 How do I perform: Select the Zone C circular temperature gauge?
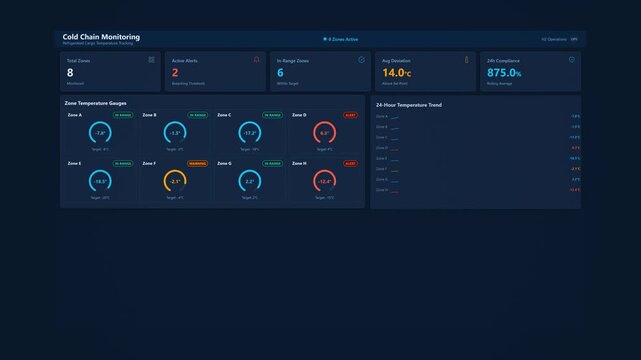250,133
